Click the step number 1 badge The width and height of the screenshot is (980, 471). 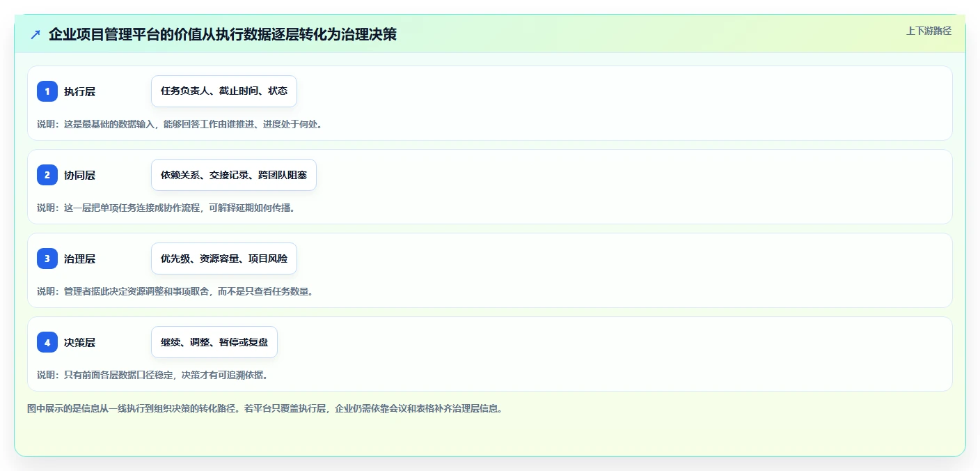(47, 91)
